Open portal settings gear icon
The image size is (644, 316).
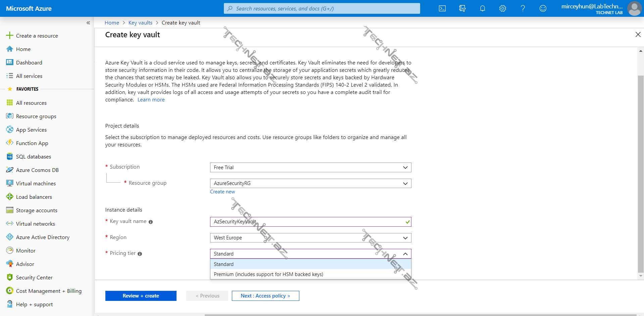[502, 8]
